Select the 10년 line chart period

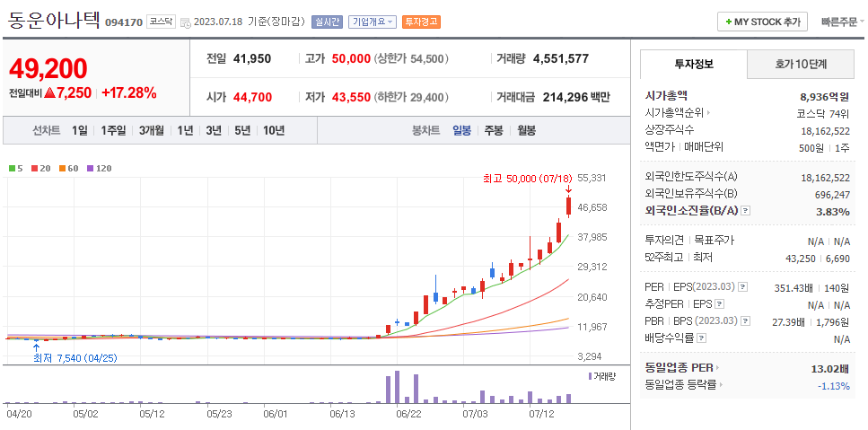274,130
